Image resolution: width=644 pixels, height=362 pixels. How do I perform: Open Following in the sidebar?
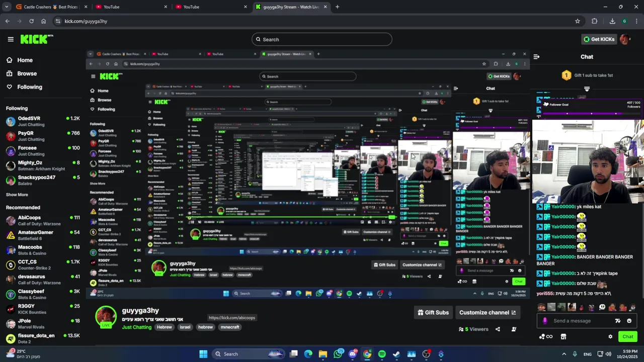click(24, 87)
